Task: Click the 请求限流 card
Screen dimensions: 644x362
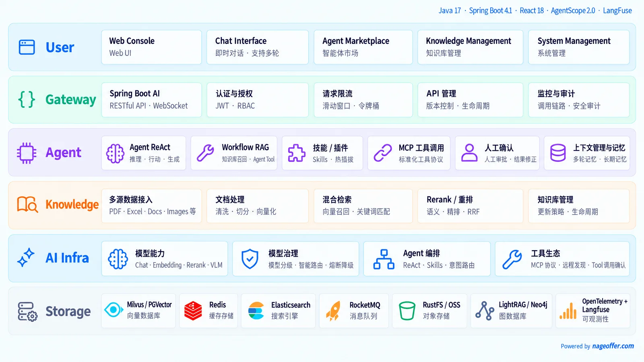Action: [363, 100]
